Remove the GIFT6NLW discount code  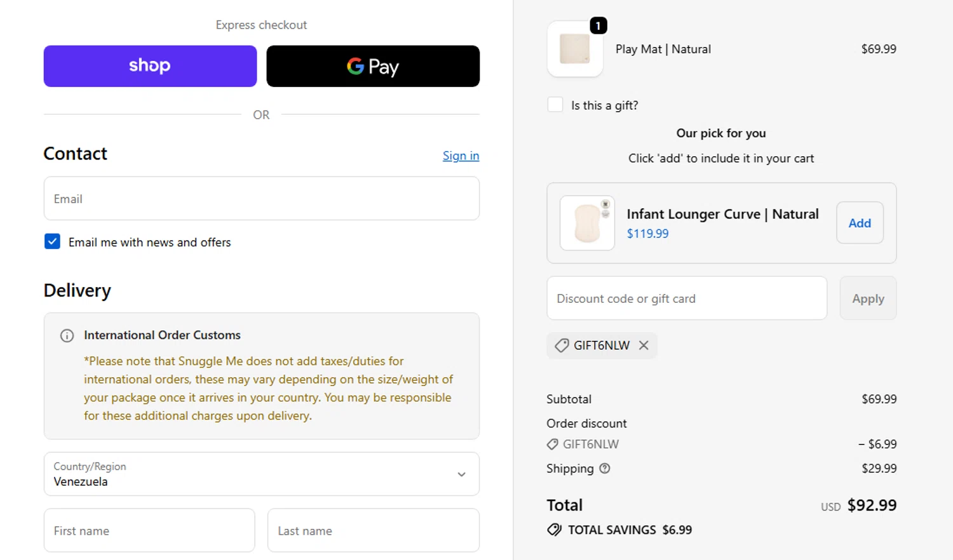tap(644, 345)
